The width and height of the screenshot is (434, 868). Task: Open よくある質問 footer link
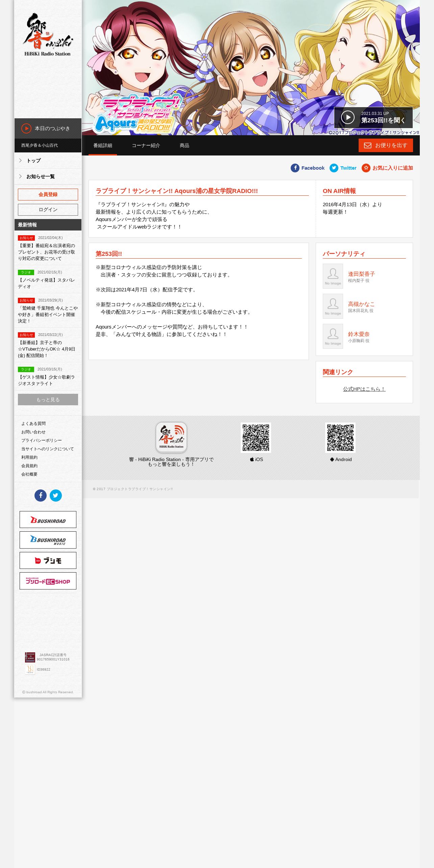click(33, 424)
